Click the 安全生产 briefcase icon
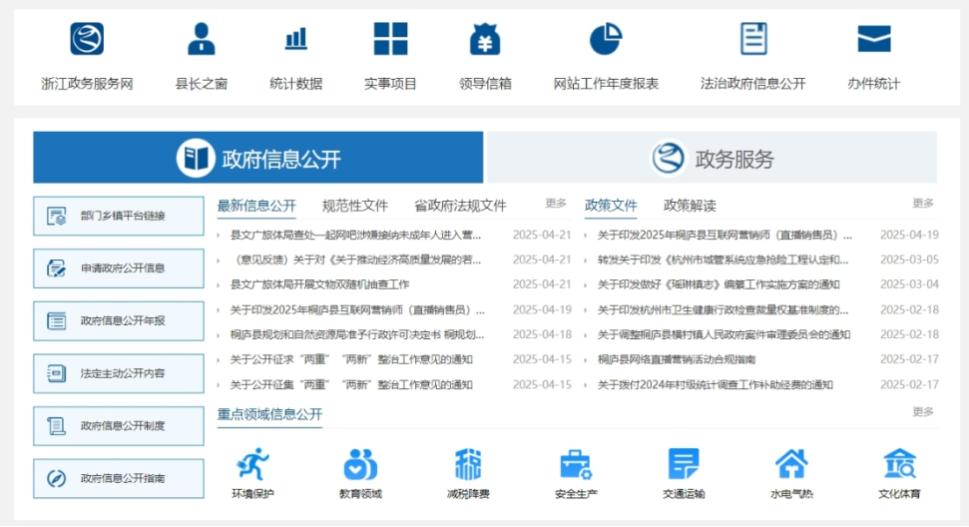The height and width of the screenshot is (527, 969). [x=576, y=464]
